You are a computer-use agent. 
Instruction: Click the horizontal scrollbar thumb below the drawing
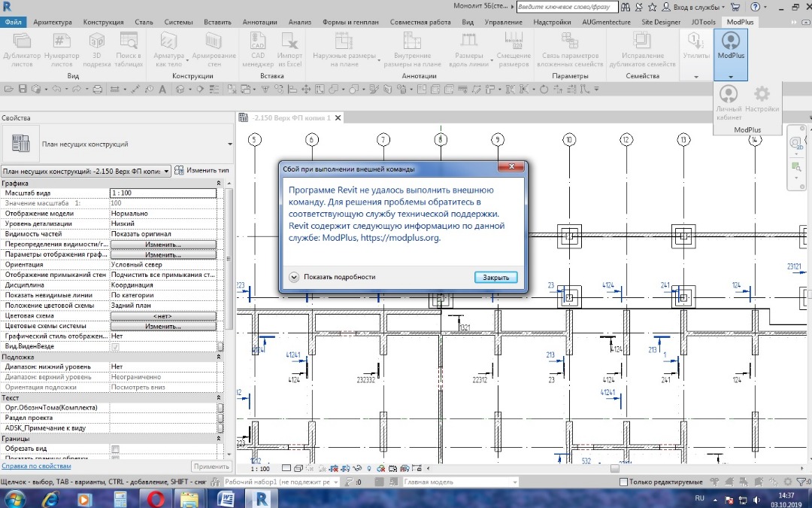click(614, 469)
